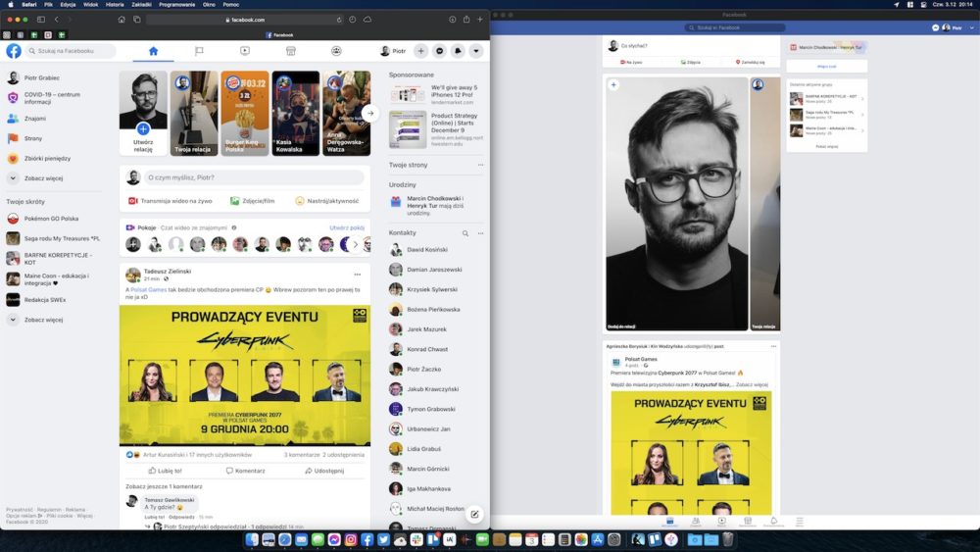Open COVID-19 centrum informacji
980x552 pixels.
click(53, 98)
